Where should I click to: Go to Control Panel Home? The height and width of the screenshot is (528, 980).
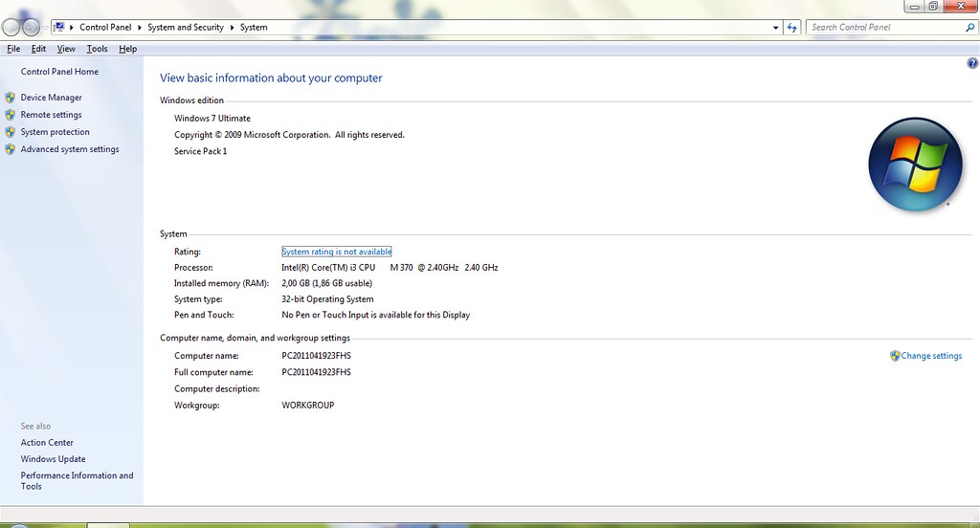tap(59, 72)
